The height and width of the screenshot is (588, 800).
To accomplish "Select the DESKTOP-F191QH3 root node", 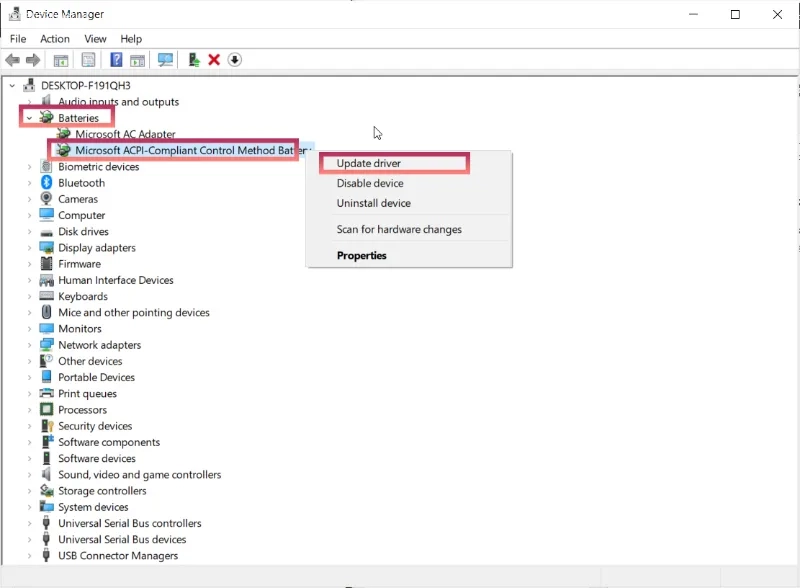I will [x=85, y=85].
